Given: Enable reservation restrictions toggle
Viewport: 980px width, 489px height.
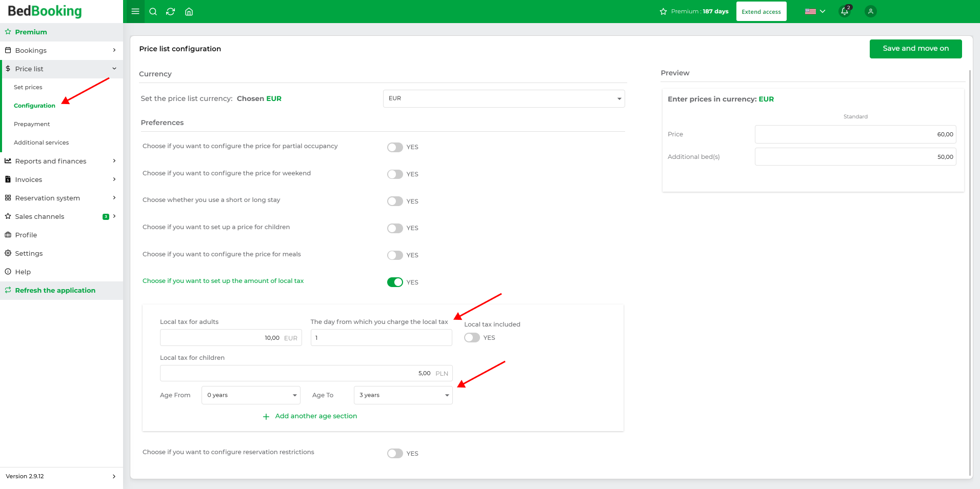Looking at the screenshot, I should coord(395,454).
